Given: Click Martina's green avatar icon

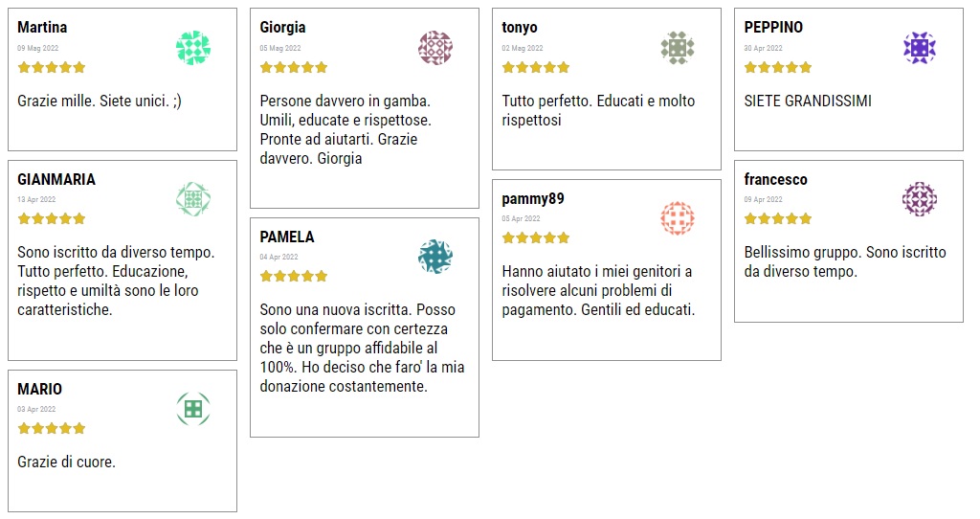Looking at the screenshot, I should 193,48.
